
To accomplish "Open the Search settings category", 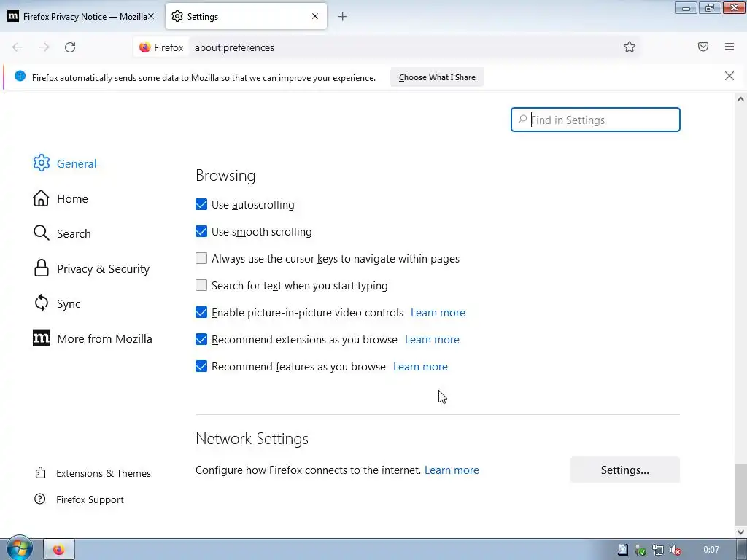I will coord(62,233).
